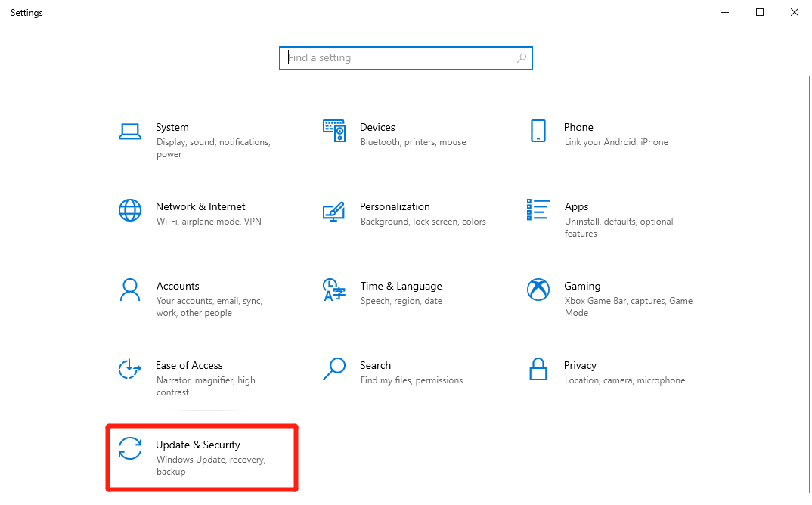Click the Apps list icon

click(x=538, y=209)
